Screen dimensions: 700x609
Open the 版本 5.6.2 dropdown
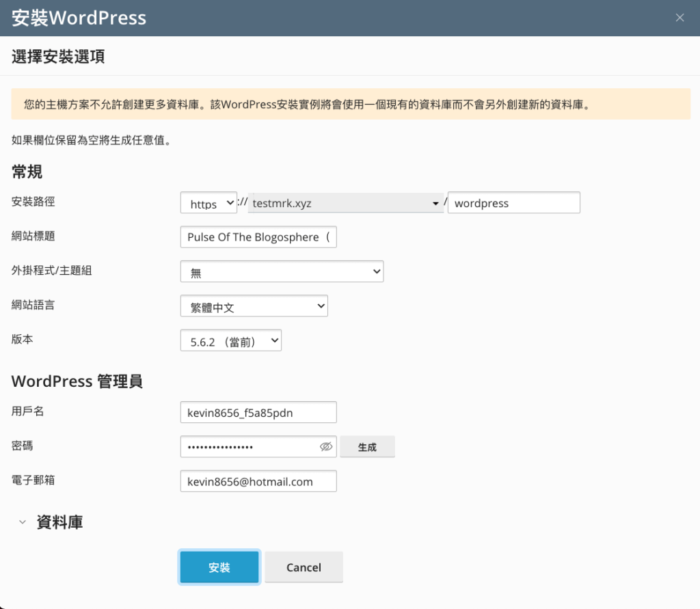coord(231,340)
